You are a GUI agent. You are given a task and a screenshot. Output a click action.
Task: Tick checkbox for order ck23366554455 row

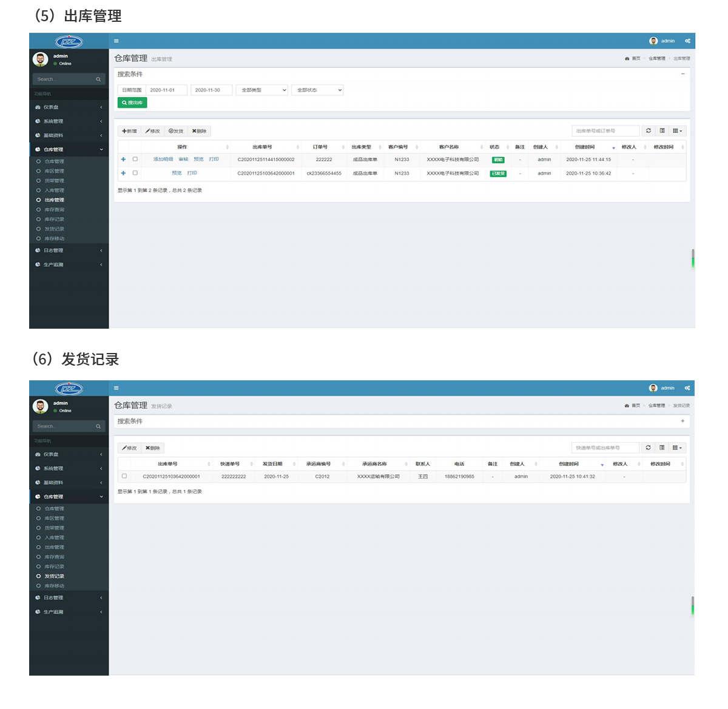tap(135, 173)
